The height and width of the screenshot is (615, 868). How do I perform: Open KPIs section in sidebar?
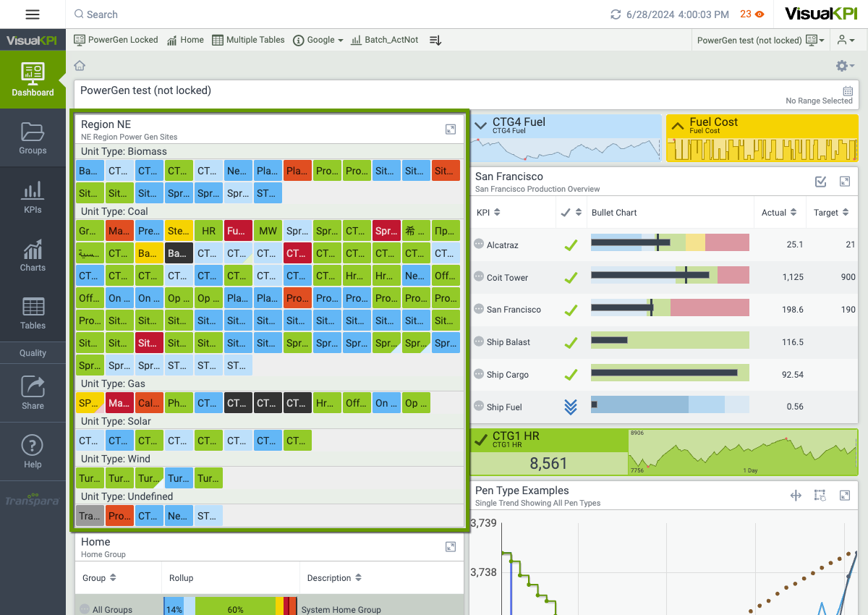point(33,197)
